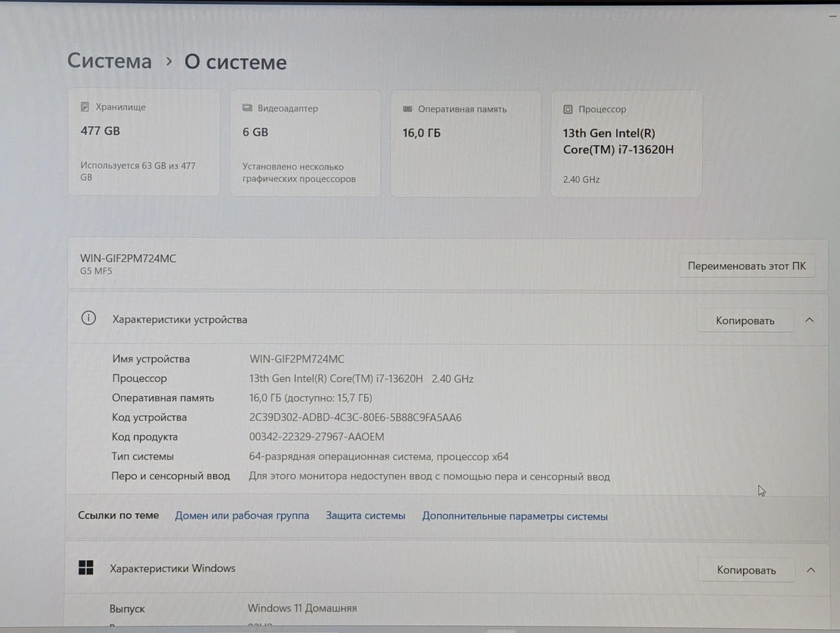Open Домен или рабочая группа link
840x633 pixels.
tap(241, 515)
